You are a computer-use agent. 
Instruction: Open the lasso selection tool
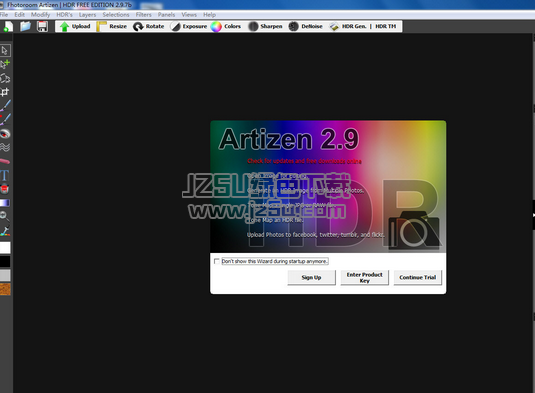click(x=5, y=78)
